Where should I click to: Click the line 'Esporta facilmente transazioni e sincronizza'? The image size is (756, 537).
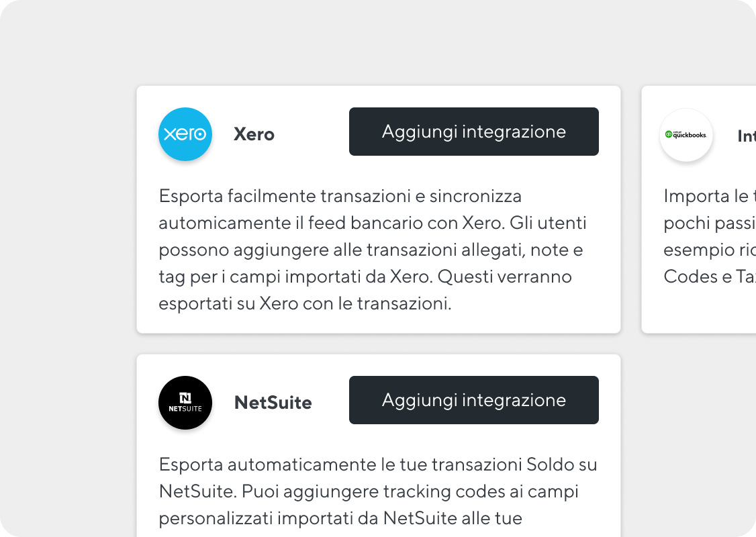pos(340,196)
